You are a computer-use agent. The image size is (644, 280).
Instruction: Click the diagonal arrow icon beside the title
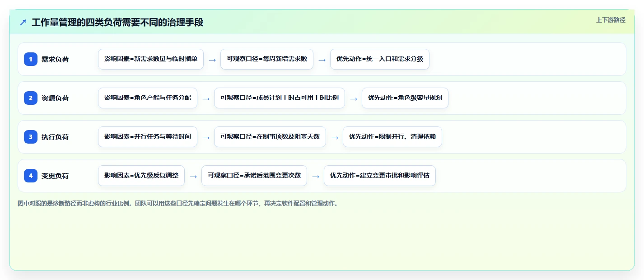23,23
